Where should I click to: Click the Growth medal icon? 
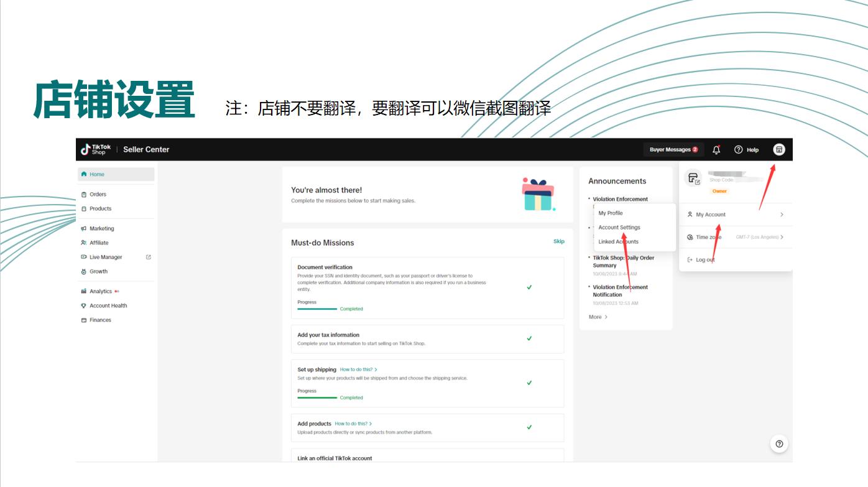coord(84,271)
